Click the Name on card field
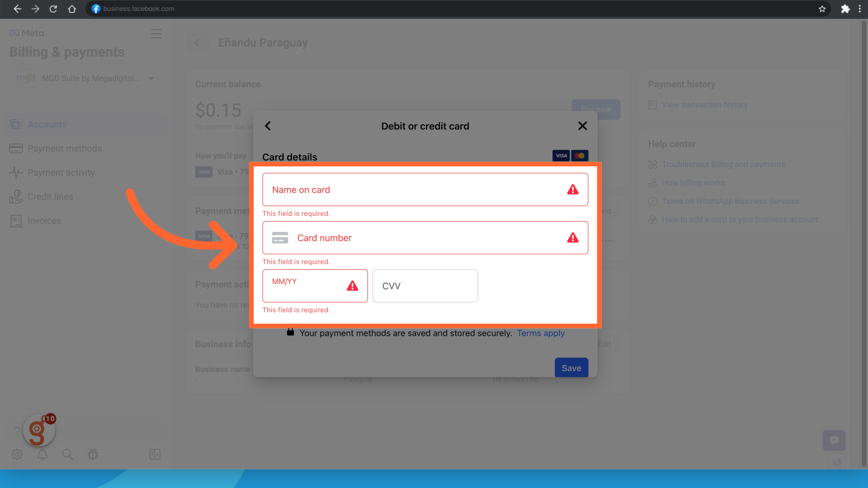The width and height of the screenshot is (868, 488). (x=416, y=190)
